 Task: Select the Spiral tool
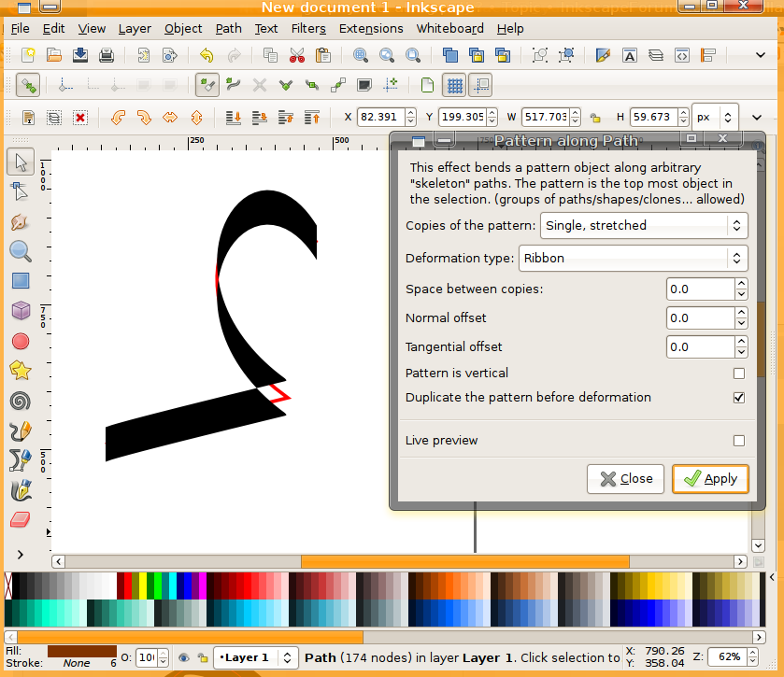[21, 401]
